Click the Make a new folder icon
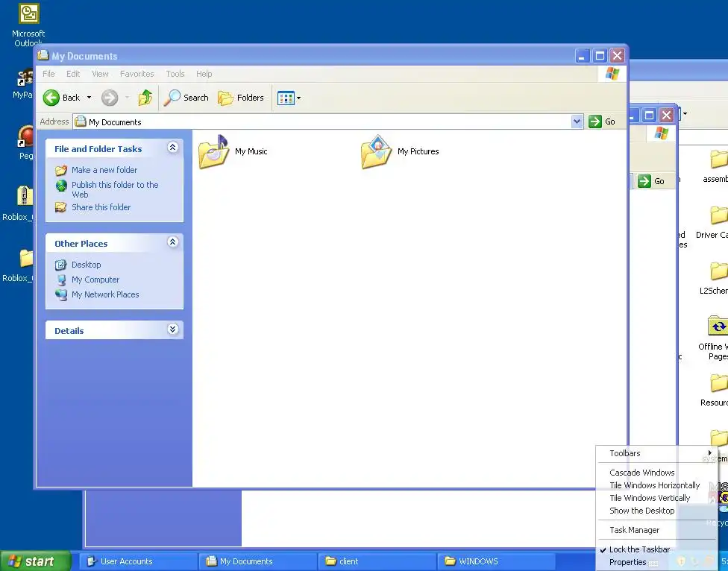Image resolution: width=728 pixels, height=571 pixels. point(61,170)
